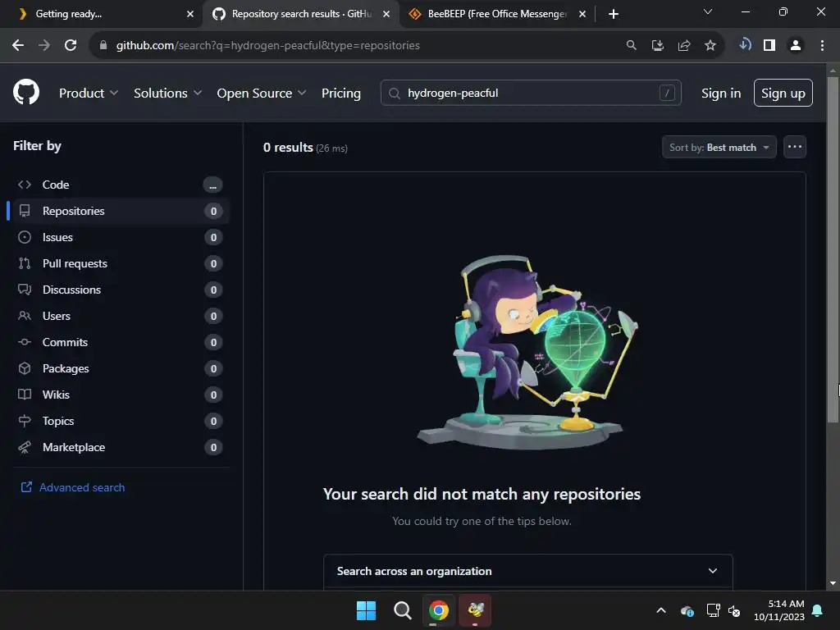Click the Sign in link

click(721, 94)
